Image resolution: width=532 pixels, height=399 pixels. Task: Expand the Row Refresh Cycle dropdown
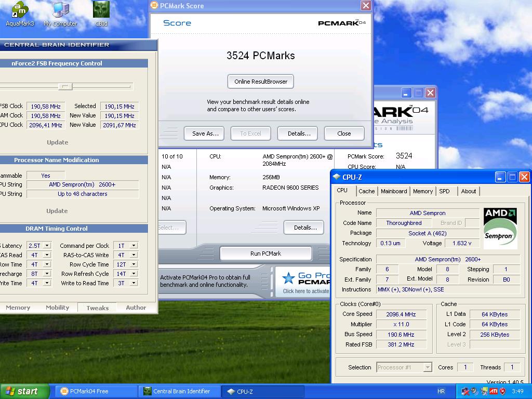point(134,273)
